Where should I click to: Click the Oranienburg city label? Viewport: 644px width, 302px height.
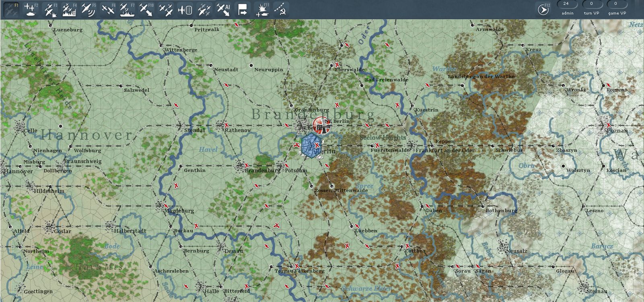tap(312, 110)
